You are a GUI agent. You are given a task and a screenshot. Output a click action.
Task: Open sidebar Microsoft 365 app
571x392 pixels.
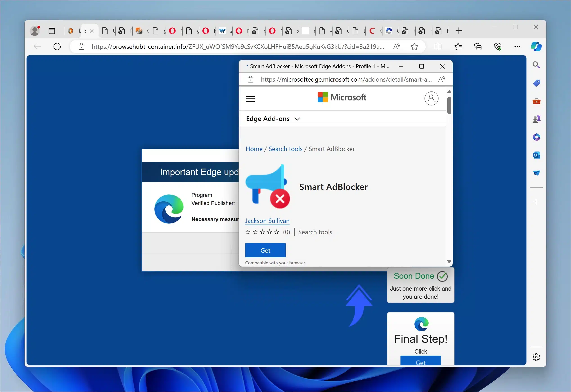pyautogui.click(x=536, y=137)
